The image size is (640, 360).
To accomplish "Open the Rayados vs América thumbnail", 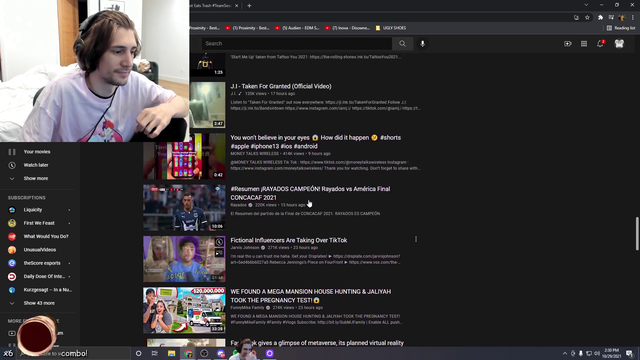I will click(x=184, y=208).
